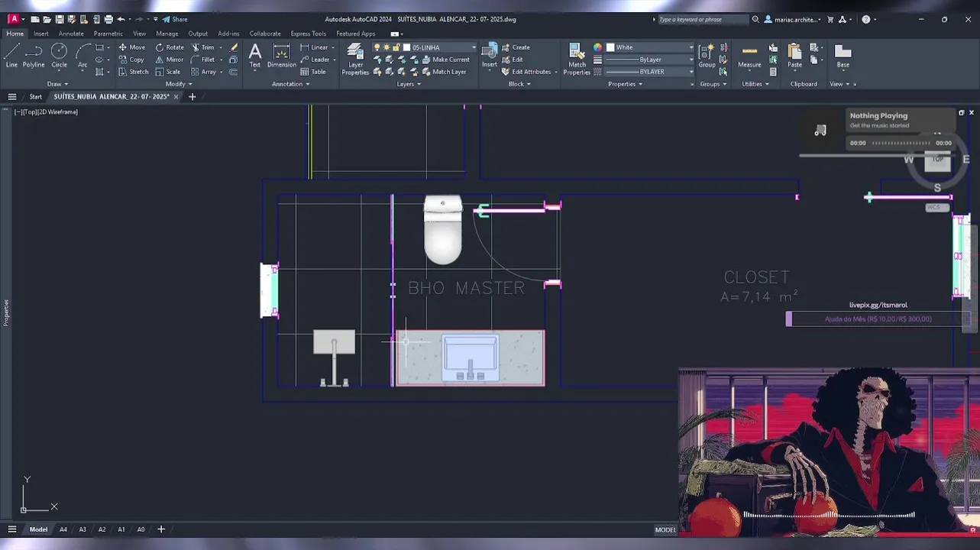Image resolution: width=980 pixels, height=550 pixels.
Task: Click the Copy command
Action: (131, 60)
